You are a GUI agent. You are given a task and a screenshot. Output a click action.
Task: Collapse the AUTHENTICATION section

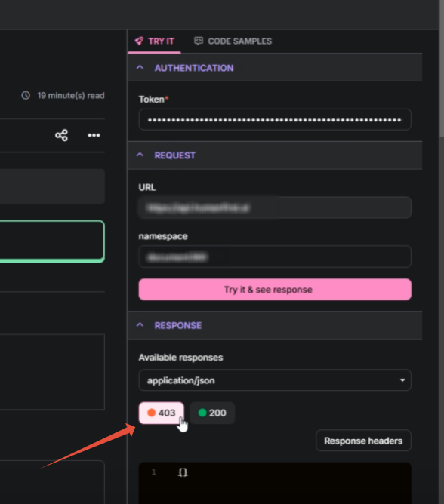[140, 67]
